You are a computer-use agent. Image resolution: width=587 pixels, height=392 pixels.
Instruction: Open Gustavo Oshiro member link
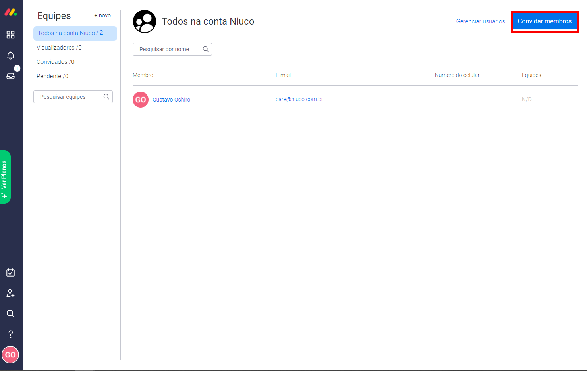tap(172, 100)
